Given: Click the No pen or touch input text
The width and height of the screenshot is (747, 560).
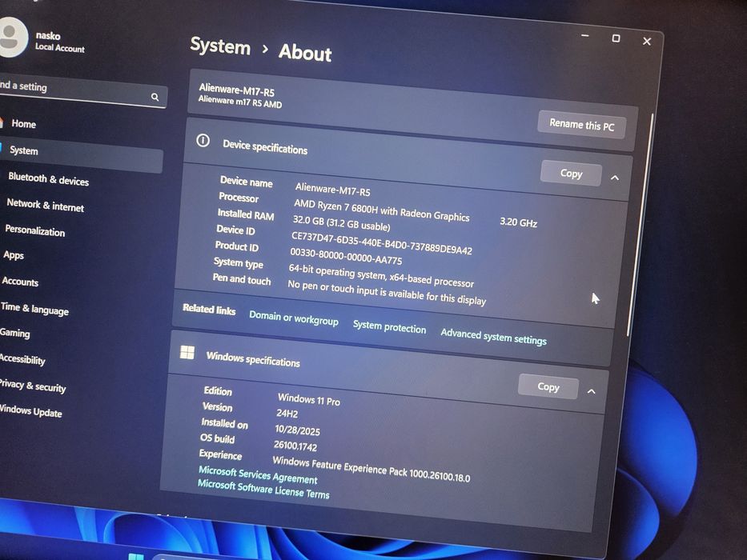Looking at the screenshot, I should [x=387, y=292].
